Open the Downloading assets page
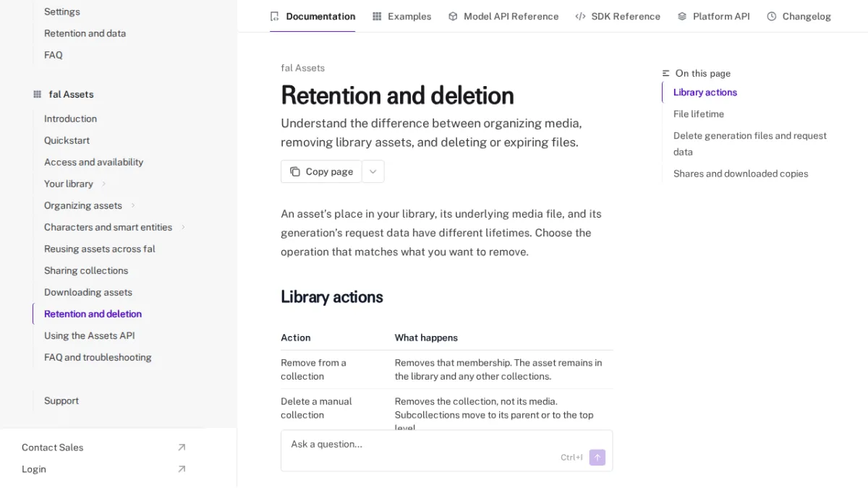The height and width of the screenshot is (488, 868). tap(88, 292)
